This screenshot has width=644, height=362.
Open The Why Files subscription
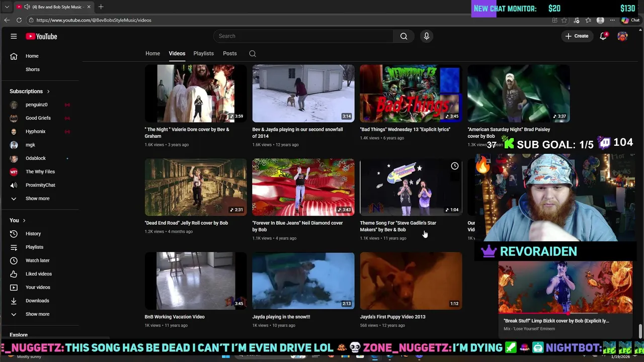(x=40, y=171)
